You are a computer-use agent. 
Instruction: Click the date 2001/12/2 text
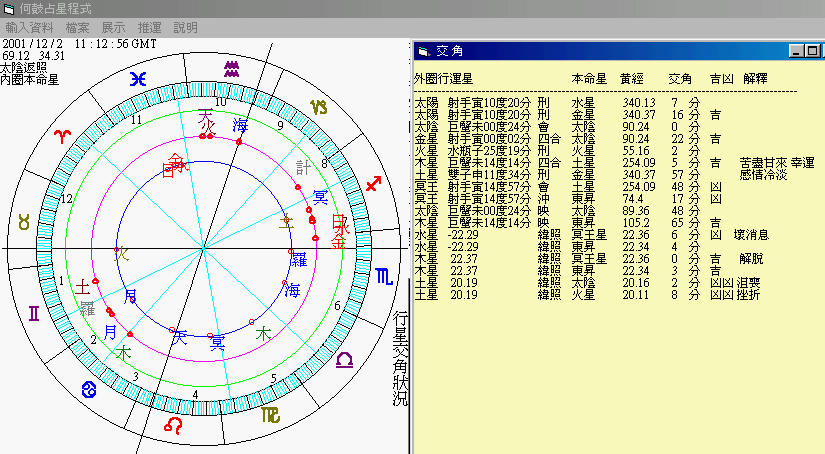pos(33,44)
